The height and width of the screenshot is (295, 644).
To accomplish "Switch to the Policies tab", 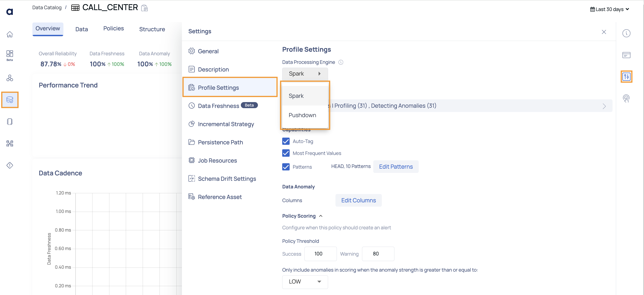I will point(114,29).
